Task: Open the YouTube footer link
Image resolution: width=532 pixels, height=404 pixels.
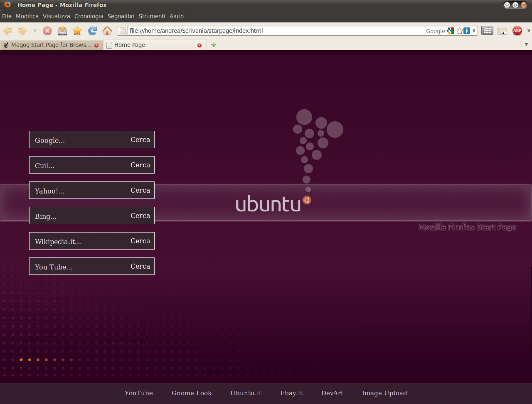Action: coord(139,393)
